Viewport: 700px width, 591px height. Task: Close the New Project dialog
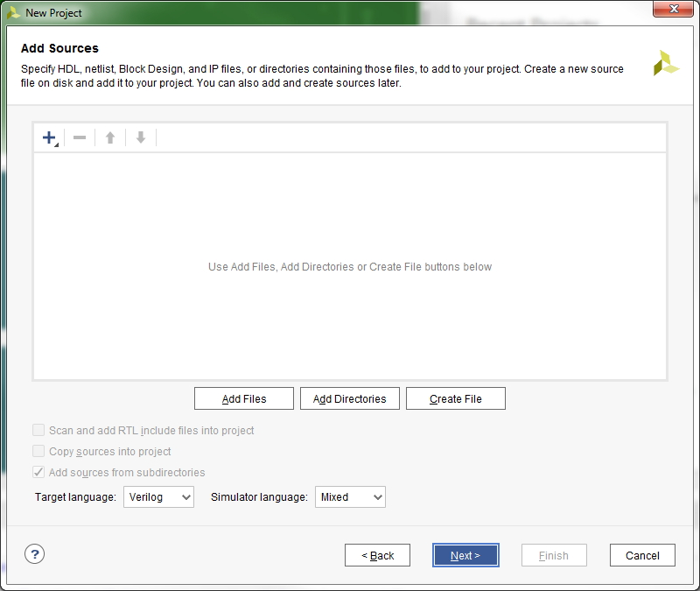click(x=673, y=9)
